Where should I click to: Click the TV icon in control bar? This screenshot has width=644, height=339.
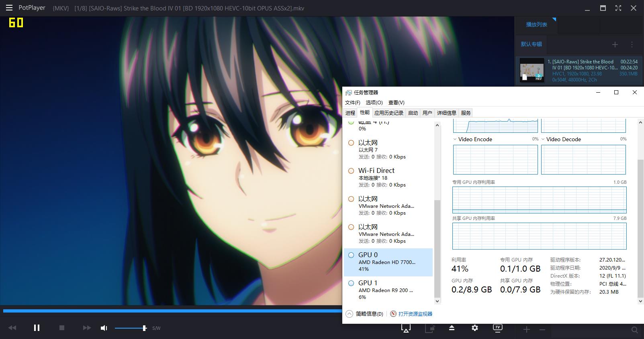pos(497,328)
